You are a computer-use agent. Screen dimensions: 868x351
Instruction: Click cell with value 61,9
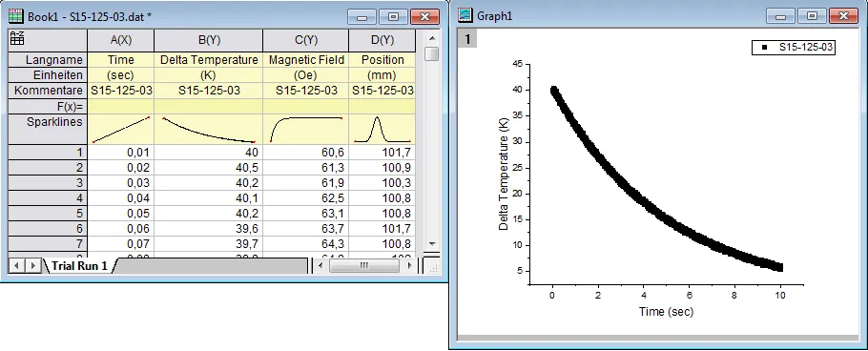pyautogui.click(x=306, y=183)
